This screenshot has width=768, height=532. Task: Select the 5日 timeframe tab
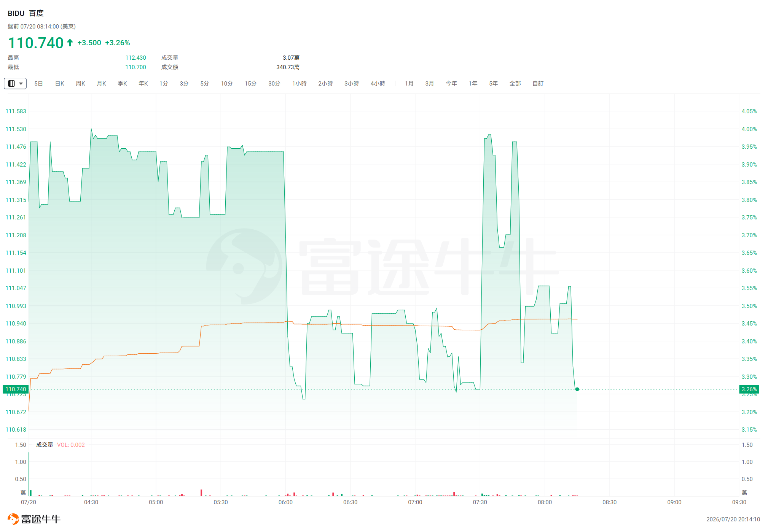(38, 83)
